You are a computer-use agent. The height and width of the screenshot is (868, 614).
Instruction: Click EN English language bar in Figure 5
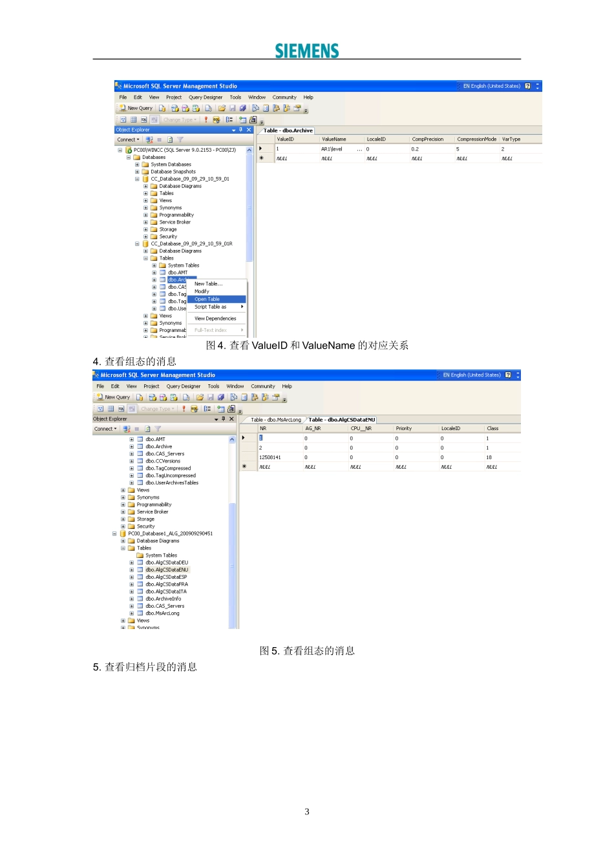[472, 375]
